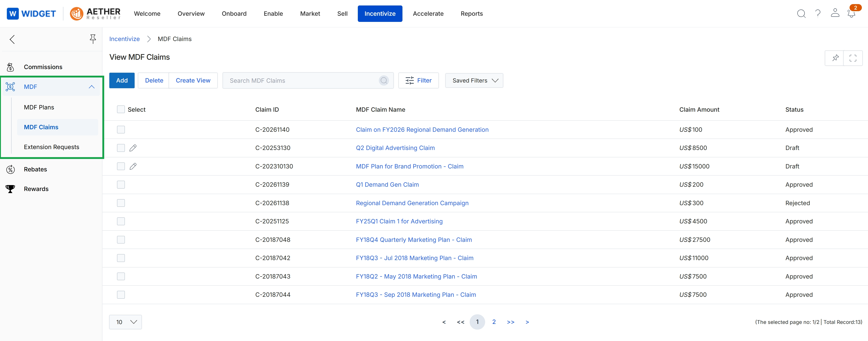Open Claim on FY2026 Regional Demand Generation

coord(422,129)
